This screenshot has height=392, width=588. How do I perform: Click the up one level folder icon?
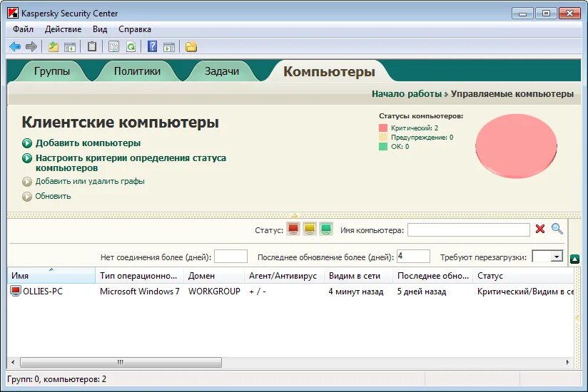54,47
